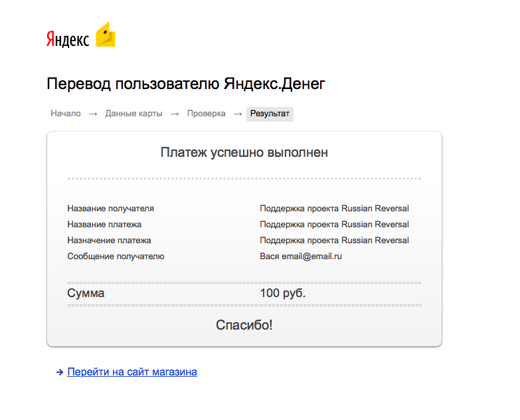This screenshot has height=420, width=520.
Task: Click the Спасибо! text
Action: [x=244, y=325]
